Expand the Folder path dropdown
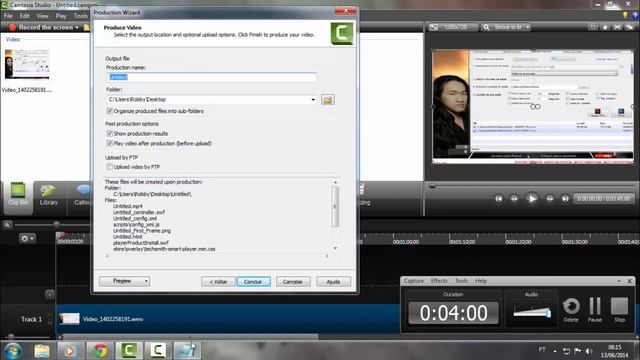 point(313,100)
